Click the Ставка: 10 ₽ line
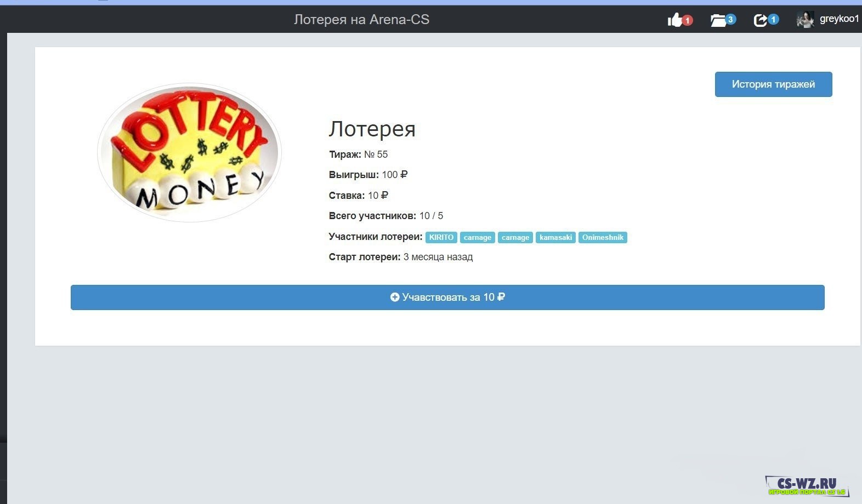The width and height of the screenshot is (862, 504). 358,196
